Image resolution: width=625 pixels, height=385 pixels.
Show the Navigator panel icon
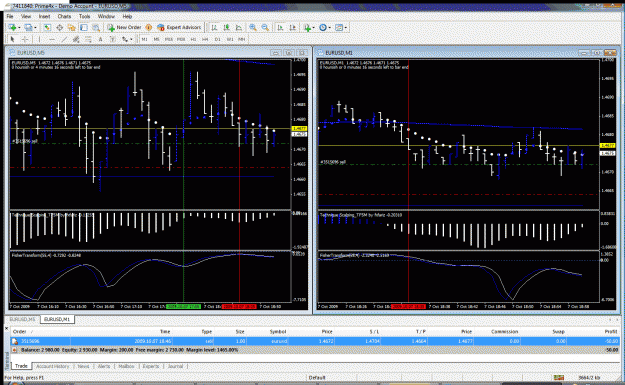point(72,28)
